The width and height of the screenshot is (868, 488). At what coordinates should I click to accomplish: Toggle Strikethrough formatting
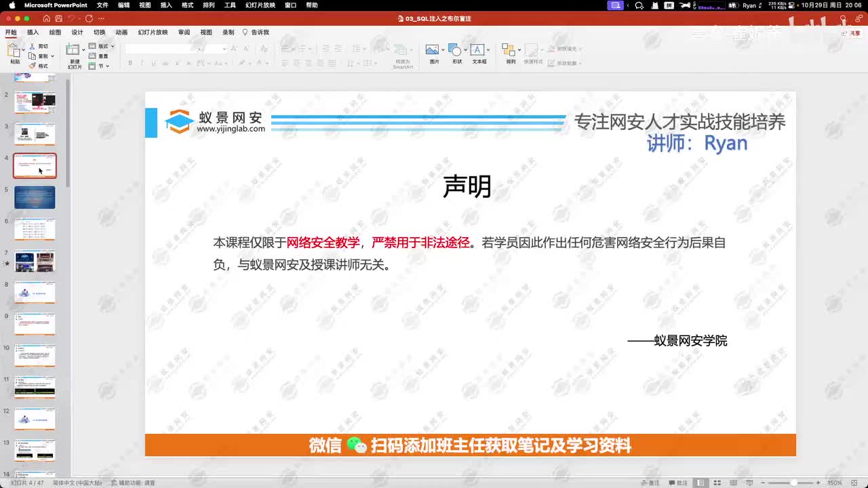(165, 63)
